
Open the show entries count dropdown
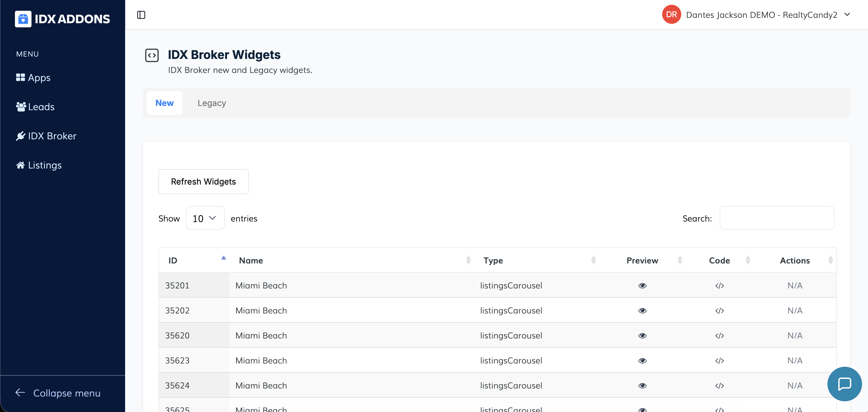coord(205,218)
